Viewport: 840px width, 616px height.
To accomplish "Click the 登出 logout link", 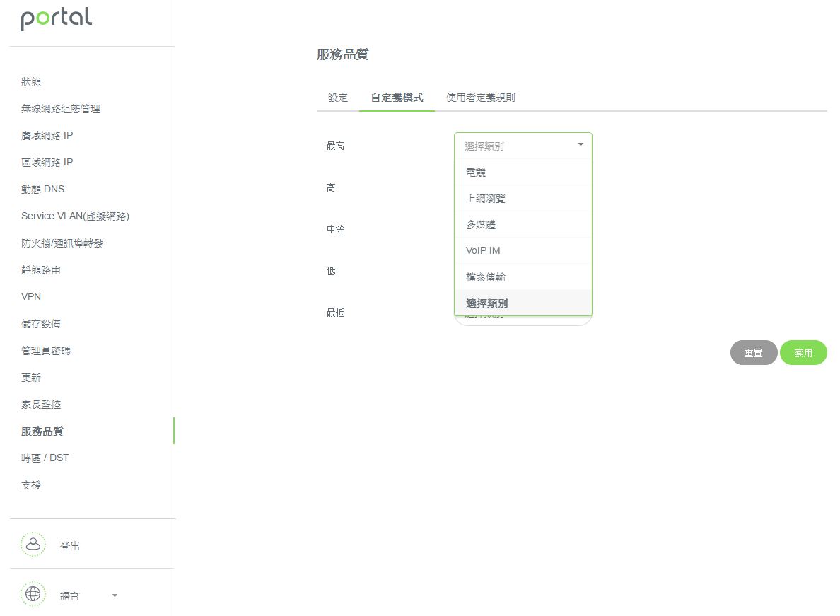I will pyautogui.click(x=69, y=545).
